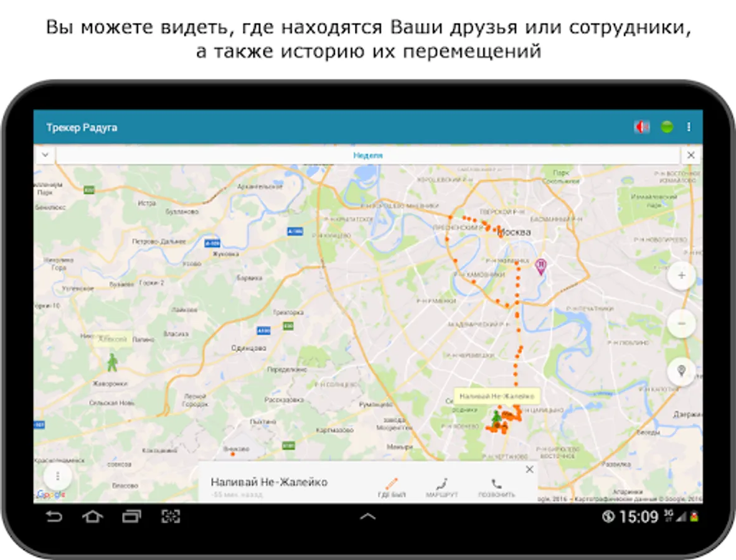Tap the green person marker under Наливай label
The image size is (736, 560).
click(x=496, y=419)
